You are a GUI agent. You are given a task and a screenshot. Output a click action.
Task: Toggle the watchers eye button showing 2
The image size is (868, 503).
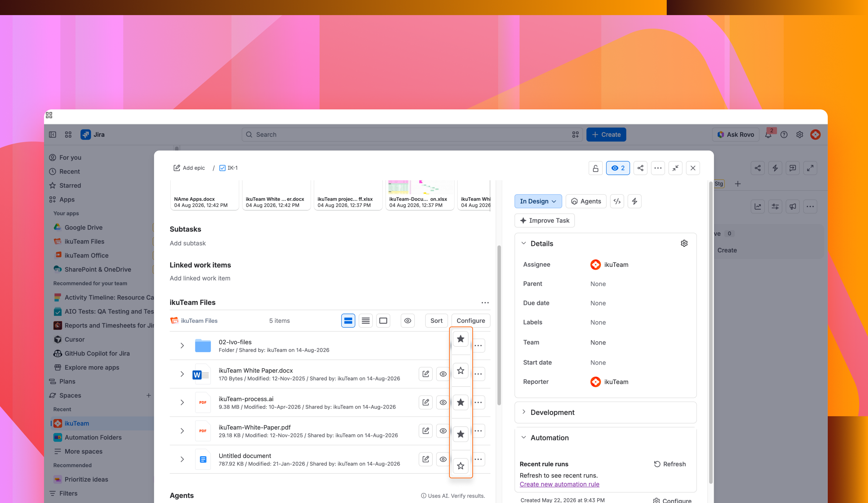point(618,168)
